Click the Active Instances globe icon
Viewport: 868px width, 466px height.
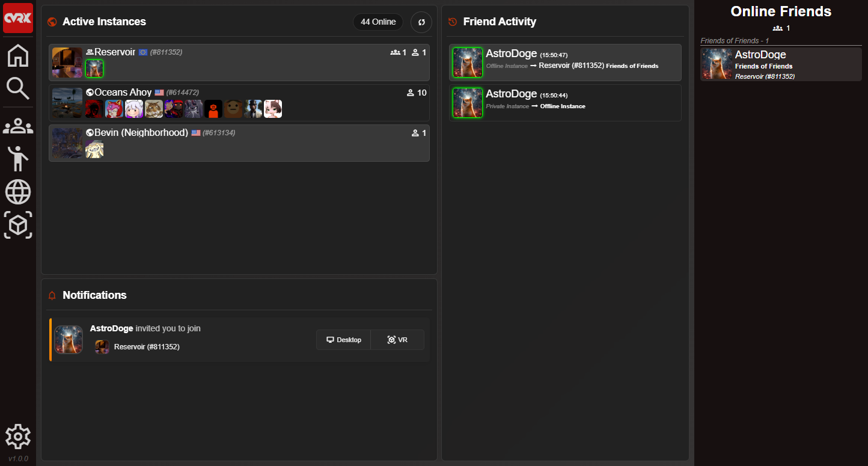52,22
